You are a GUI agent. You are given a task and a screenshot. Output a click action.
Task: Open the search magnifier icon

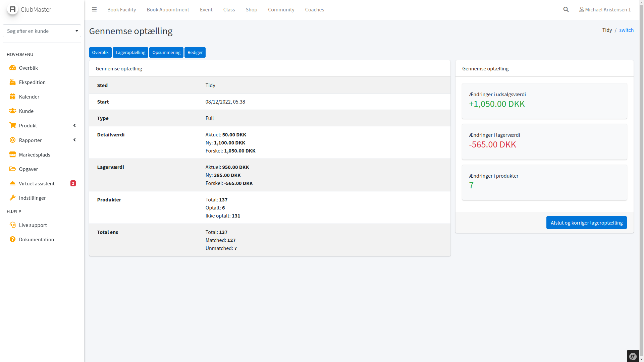pyautogui.click(x=566, y=9)
